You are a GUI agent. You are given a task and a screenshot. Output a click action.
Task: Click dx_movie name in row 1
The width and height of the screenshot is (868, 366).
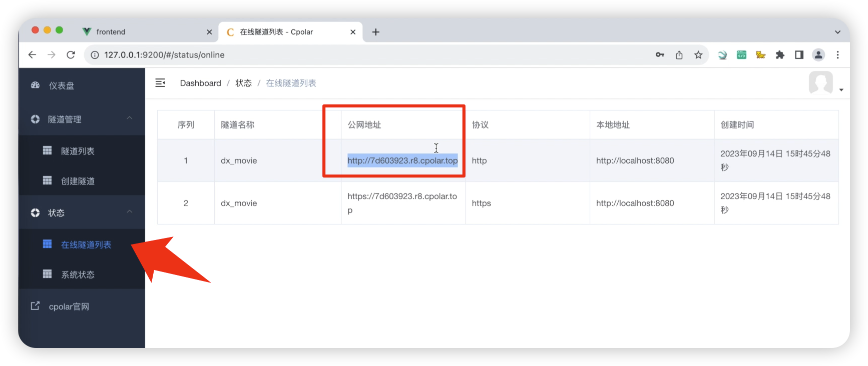pos(239,160)
